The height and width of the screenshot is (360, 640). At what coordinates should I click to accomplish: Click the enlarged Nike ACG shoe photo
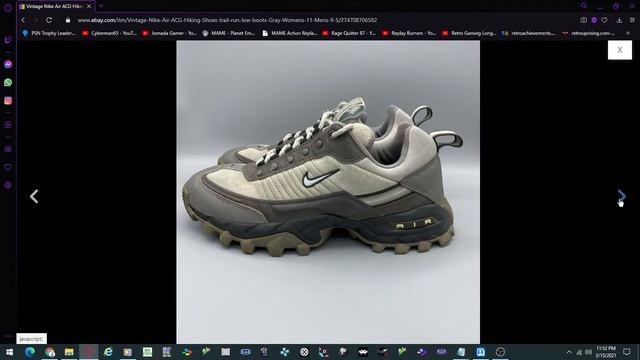coord(328,192)
